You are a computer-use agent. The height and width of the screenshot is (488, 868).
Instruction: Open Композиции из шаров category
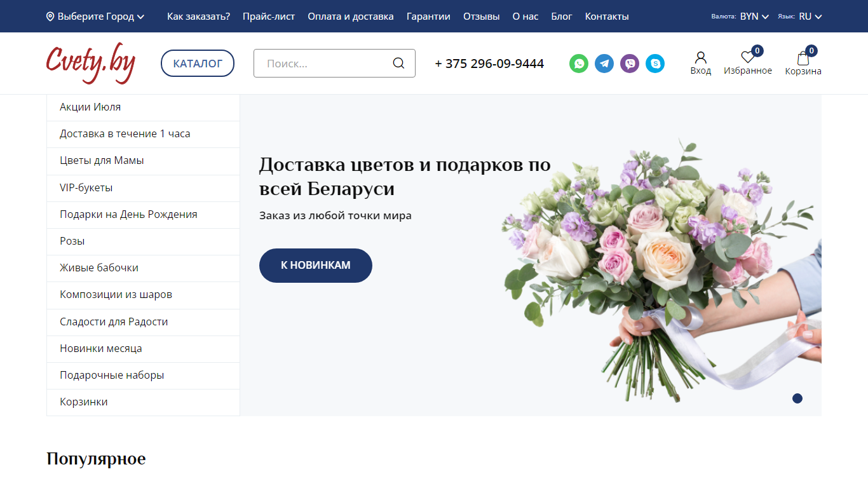point(143,295)
